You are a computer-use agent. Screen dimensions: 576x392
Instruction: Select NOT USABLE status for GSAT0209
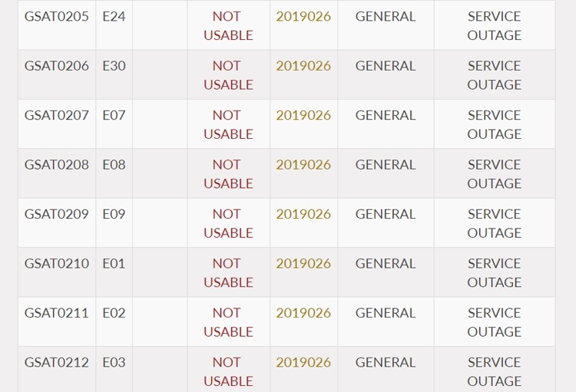(228, 223)
